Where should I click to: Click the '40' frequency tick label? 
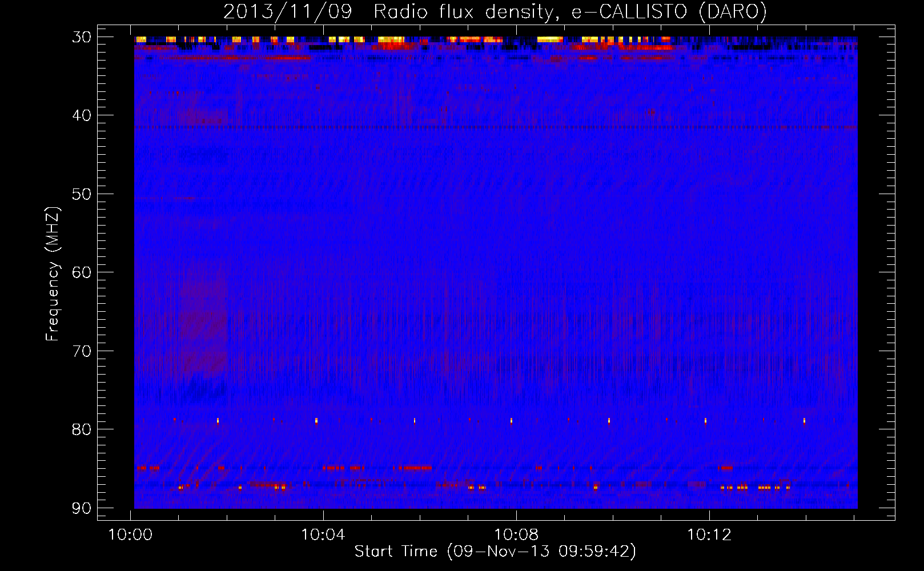pyautogui.click(x=82, y=115)
